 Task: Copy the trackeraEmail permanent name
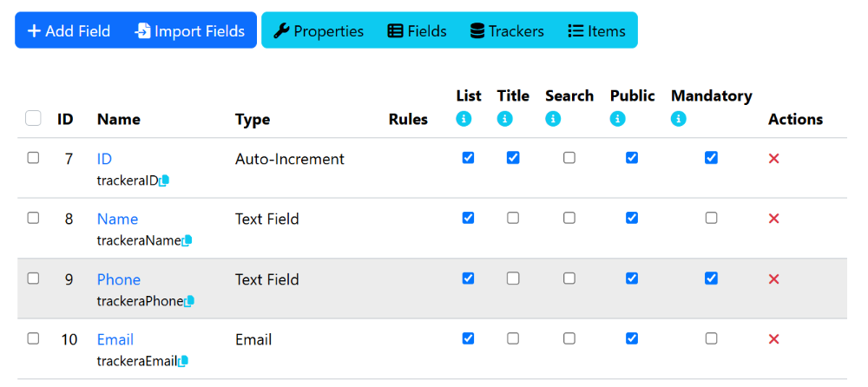[182, 361]
